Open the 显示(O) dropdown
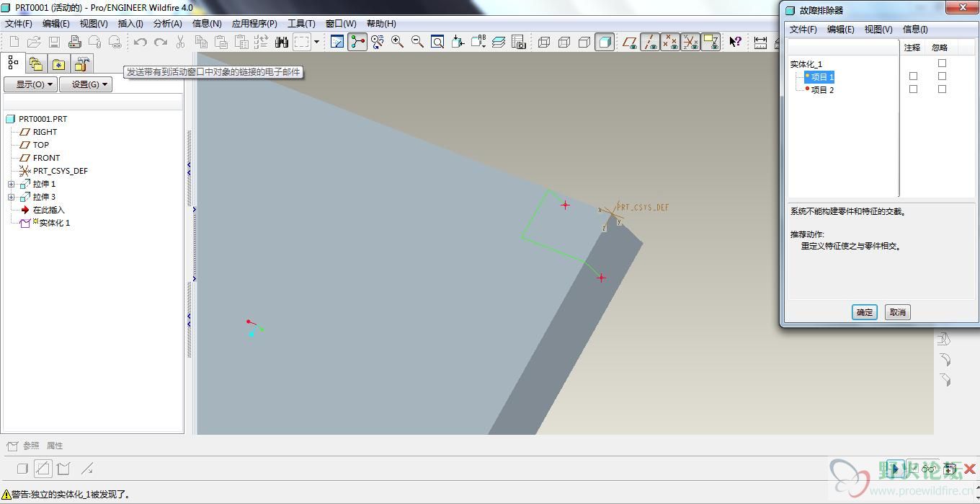Screen dimensions: 980x504 pyautogui.click(x=30, y=84)
